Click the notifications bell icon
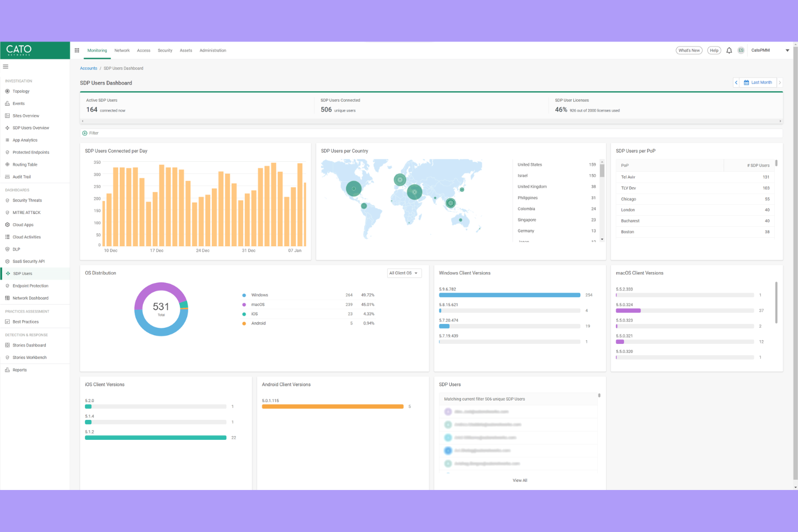Screen dimensions: 798x532 [729, 50]
